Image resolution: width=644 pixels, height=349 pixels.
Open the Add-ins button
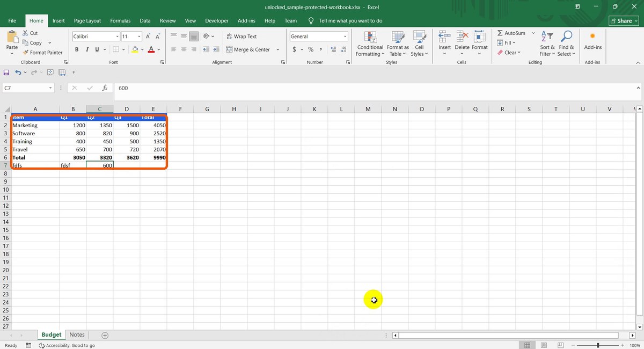pos(592,41)
